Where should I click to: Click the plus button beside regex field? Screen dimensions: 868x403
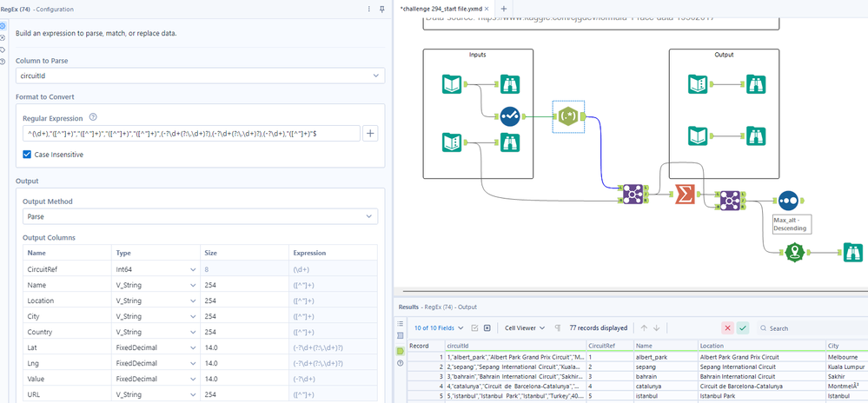(370, 134)
